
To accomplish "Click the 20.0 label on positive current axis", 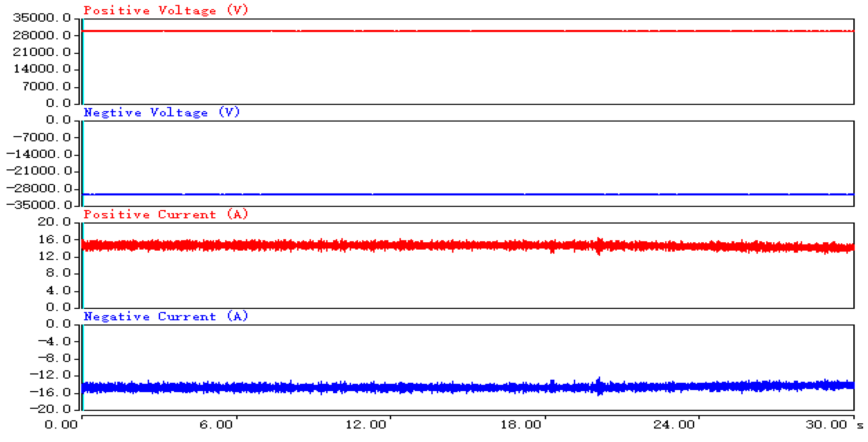I will click(x=54, y=221).
